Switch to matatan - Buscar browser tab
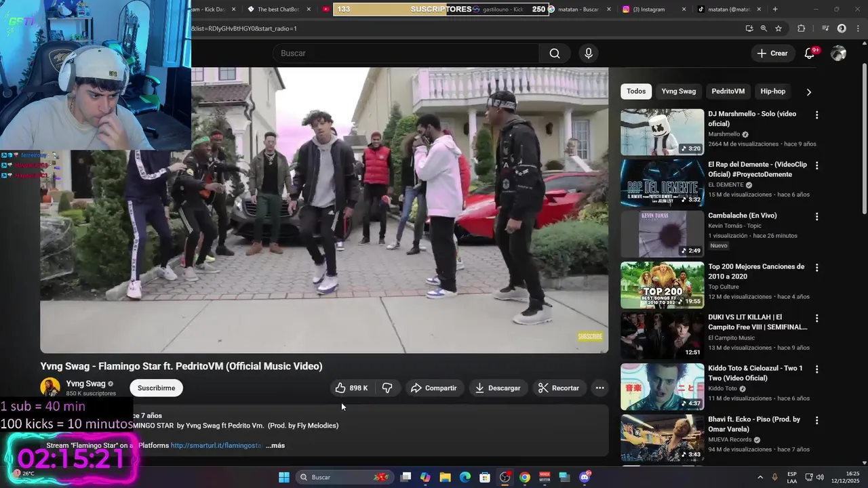The width and height of the screenshot is (868, 488). pyautogui.click(x=578, y=9)
